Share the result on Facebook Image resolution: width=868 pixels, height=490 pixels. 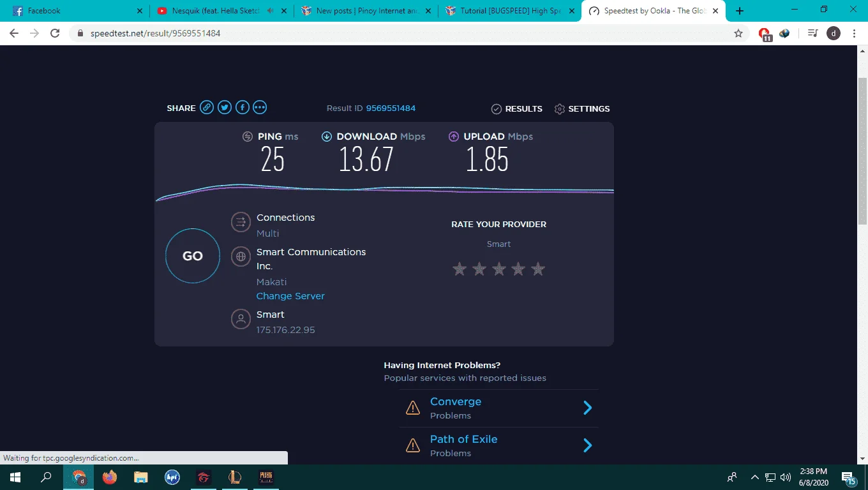coord(243,108)
